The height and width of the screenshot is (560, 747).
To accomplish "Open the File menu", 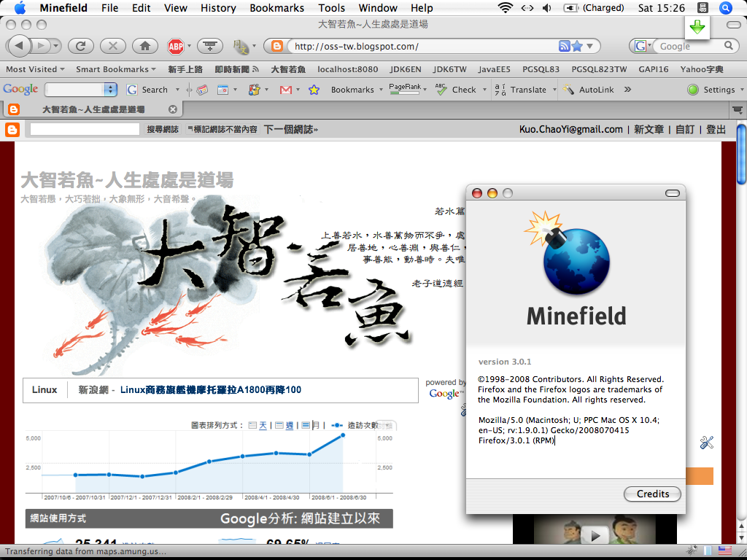I will (109, 8).
